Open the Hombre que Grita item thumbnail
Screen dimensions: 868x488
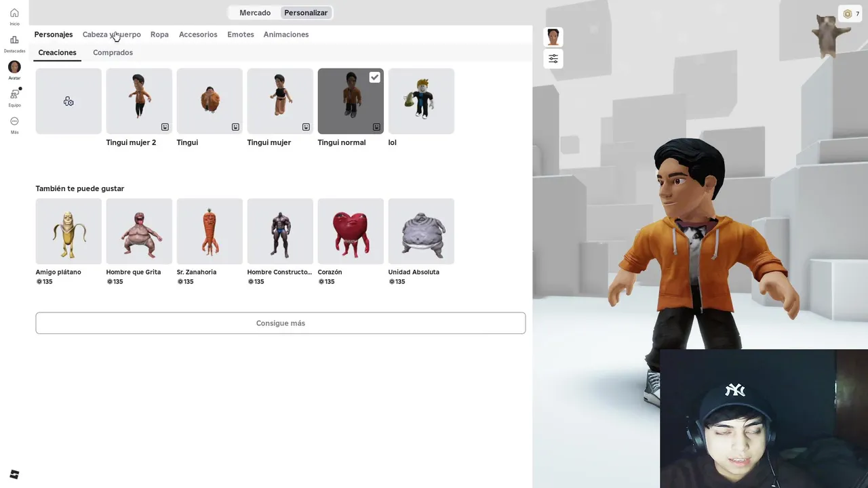[139, 231]
